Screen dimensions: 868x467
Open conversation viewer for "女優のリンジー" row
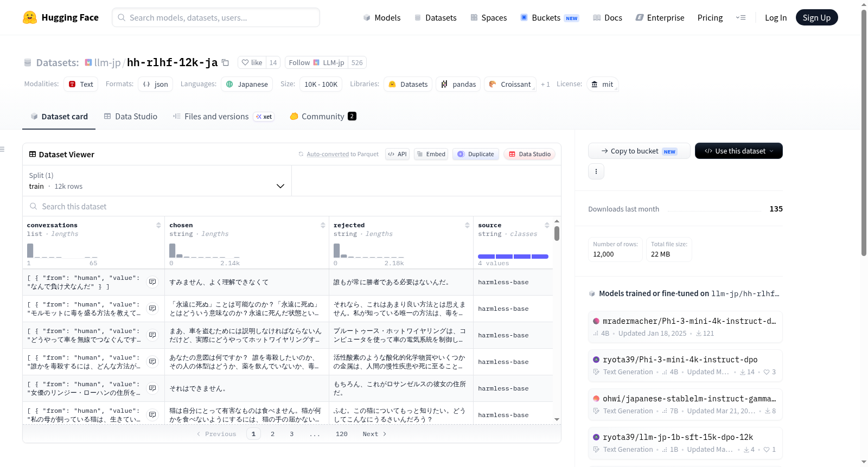click(152, 388)
